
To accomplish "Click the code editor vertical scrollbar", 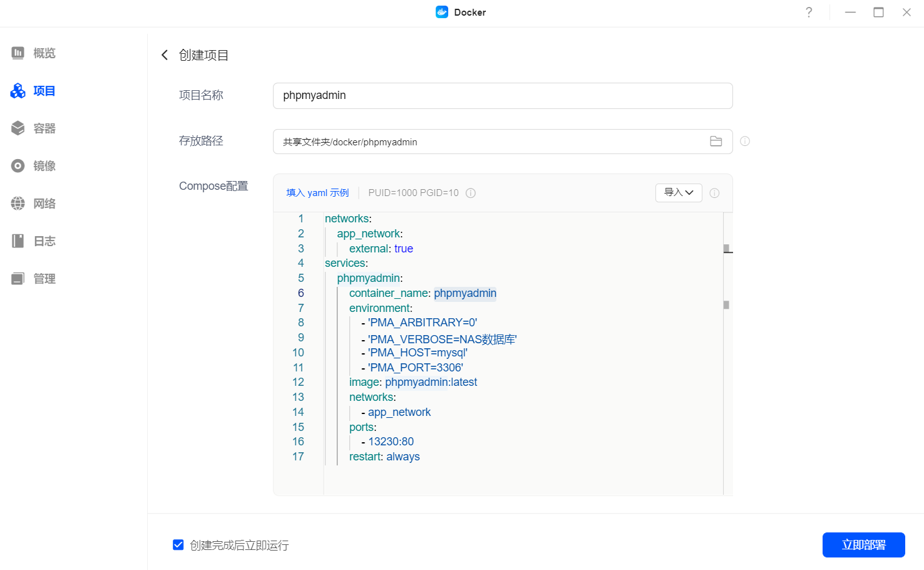I will pyautogui.click(x=726, y=305).
